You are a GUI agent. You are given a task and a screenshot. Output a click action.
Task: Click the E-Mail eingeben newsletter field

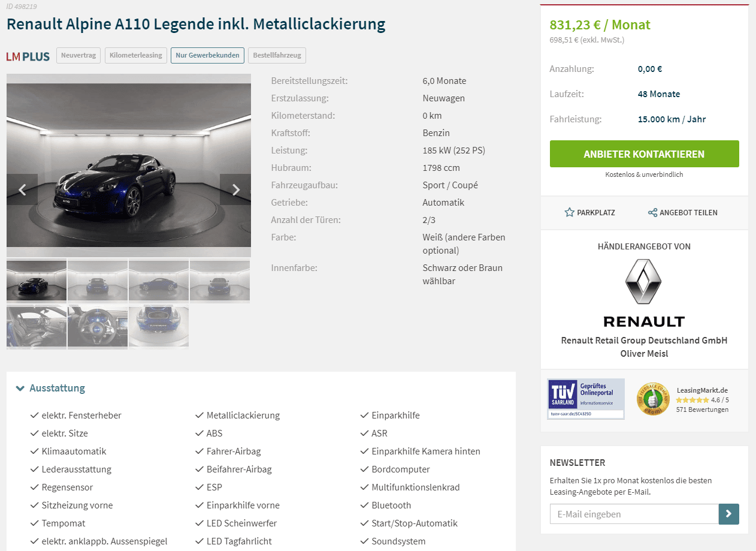(x=634, y=514)
